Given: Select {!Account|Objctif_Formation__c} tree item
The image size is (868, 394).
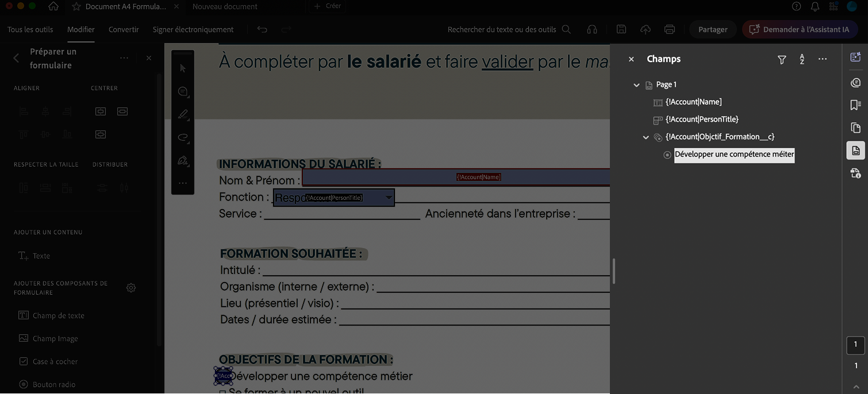Looking at the screenshot, I should coord(720,137).
